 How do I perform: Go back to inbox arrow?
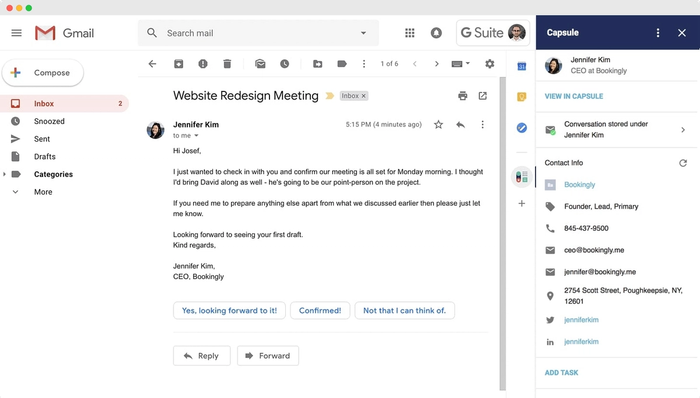(152, 64)
